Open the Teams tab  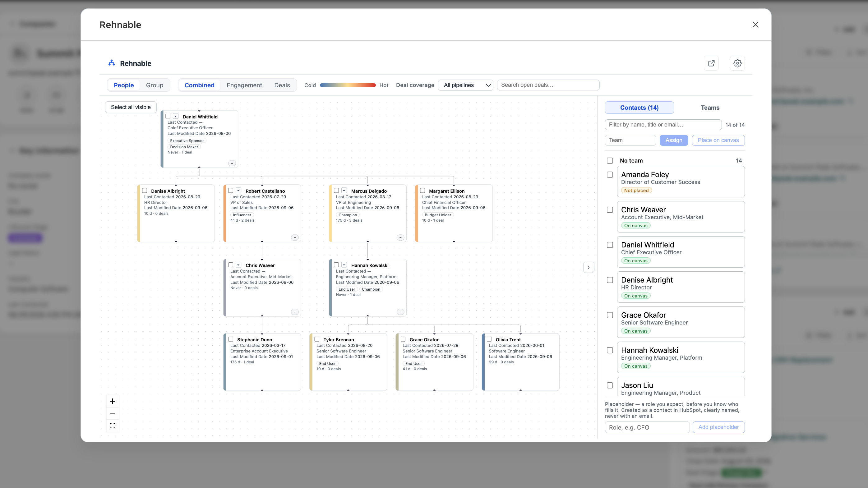pyautogui.click(x=710, y=108)
